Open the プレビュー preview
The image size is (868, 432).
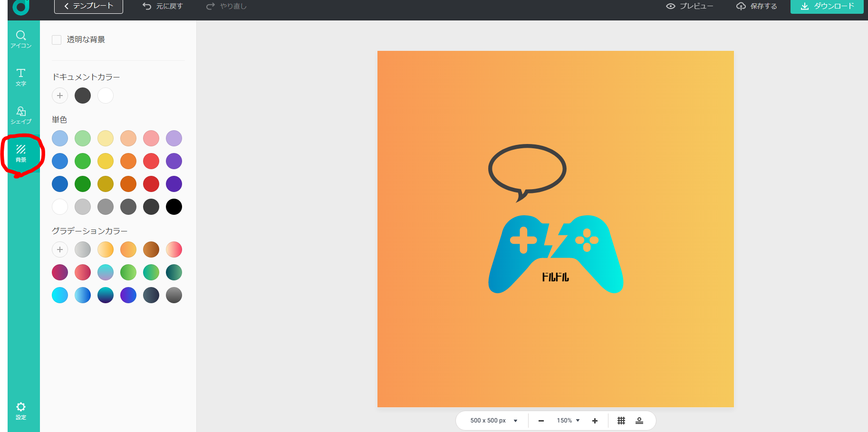(689, 6)
